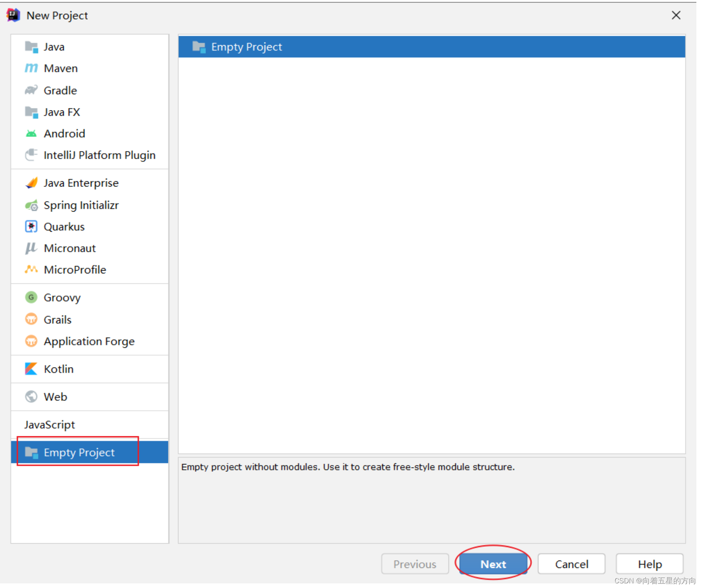701x588 pixels.
Task: Select the Web globe icon
Action: [x=31, y=397]
